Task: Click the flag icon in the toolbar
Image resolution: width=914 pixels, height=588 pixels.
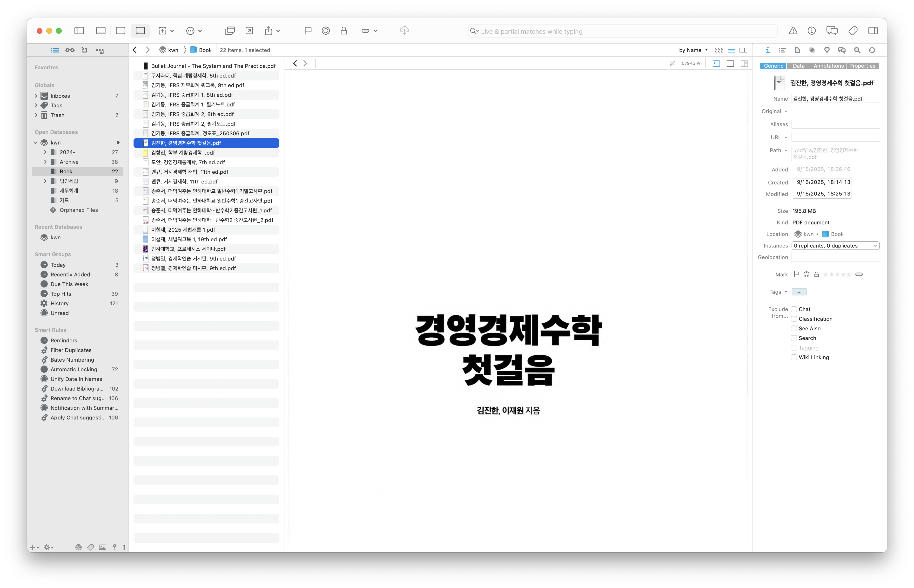Action: tap(308, 31)
